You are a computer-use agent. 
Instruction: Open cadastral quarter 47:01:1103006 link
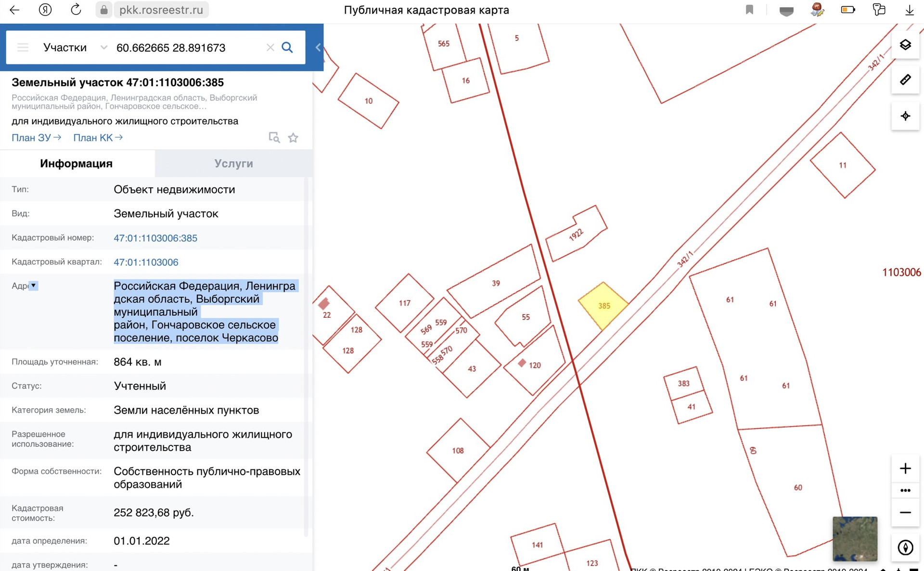[146, 262]
